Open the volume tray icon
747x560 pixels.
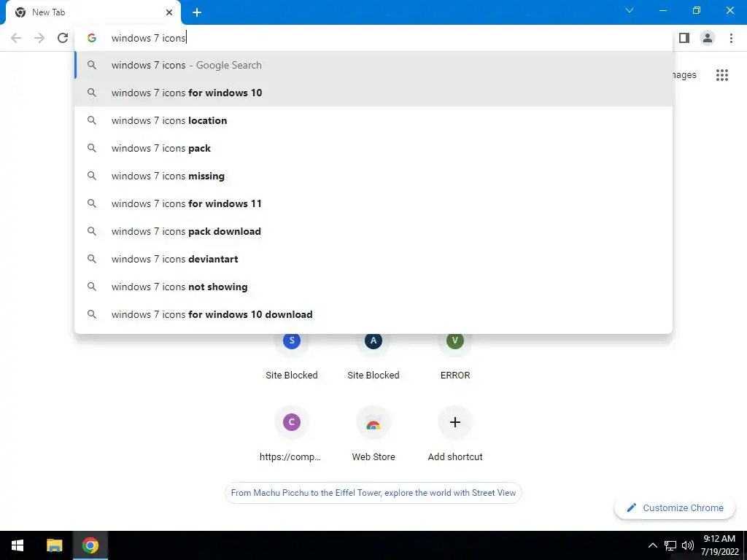coord(687,545)
